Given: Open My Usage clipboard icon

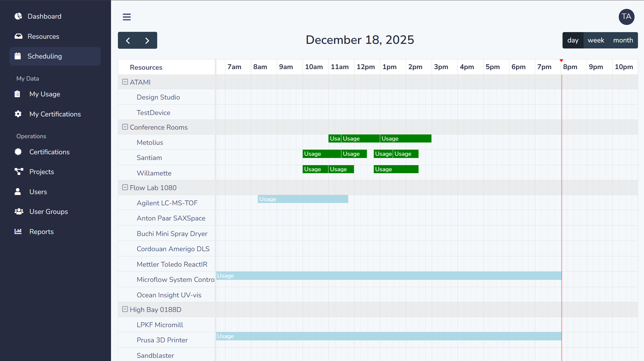Looking at the screenshot, I should (18, 94).
